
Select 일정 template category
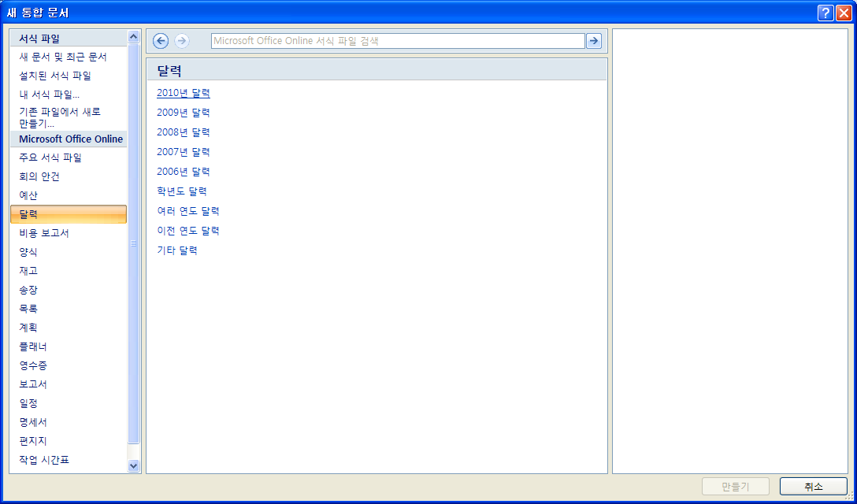point(69,403)
